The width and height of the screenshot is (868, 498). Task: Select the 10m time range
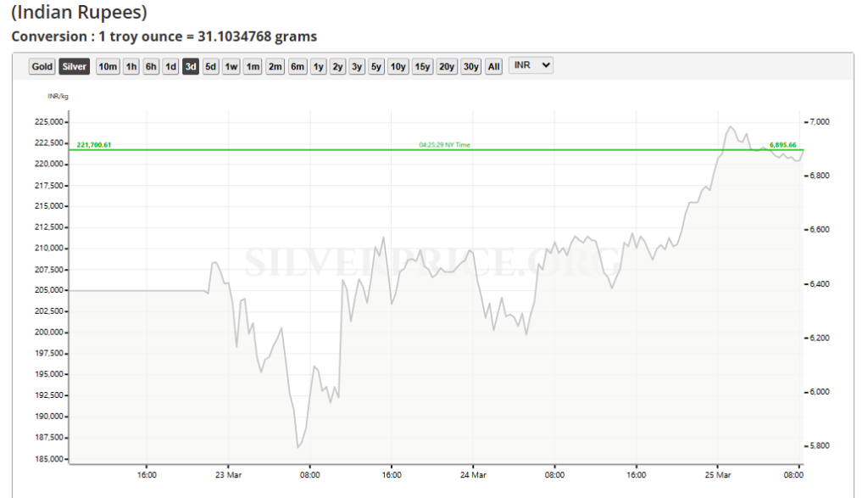pyautogui.click(x=107, y=66)
